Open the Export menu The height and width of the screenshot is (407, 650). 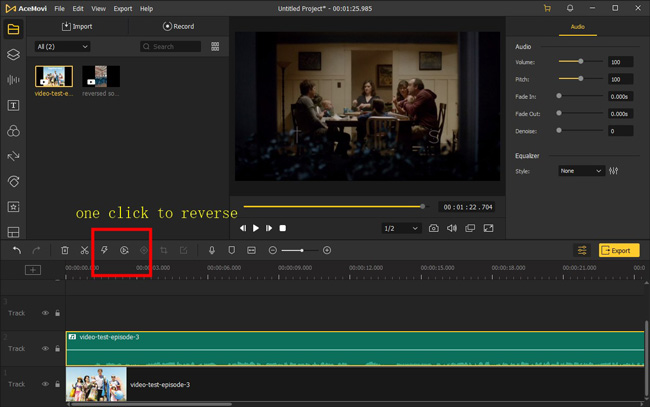[x=123, y=8]
